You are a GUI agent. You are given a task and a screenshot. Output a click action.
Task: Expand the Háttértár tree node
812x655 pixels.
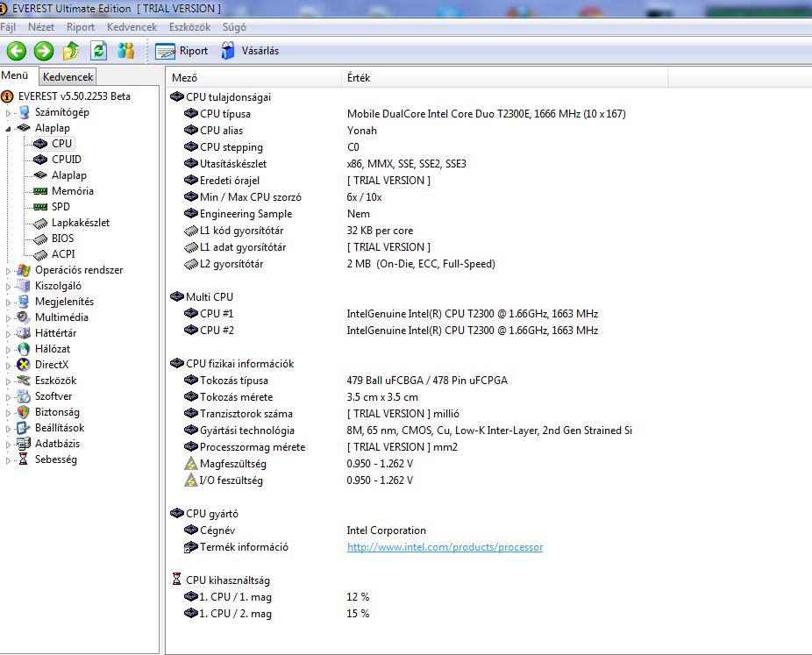pyautogui.click(x=8, y=333)
